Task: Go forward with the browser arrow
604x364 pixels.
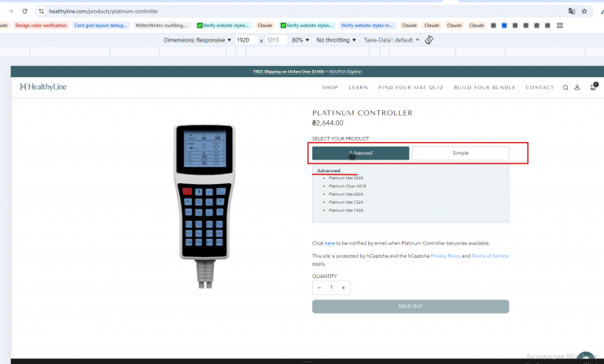Action: coord(10,11)
